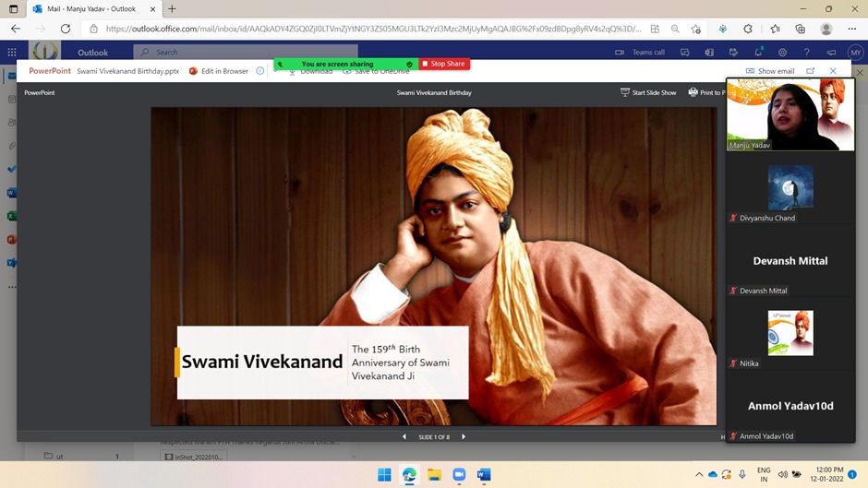Image resolution: width=868 pixels, height=488 pixels.
Task: Go to next slide arrow
Action: 464,436
